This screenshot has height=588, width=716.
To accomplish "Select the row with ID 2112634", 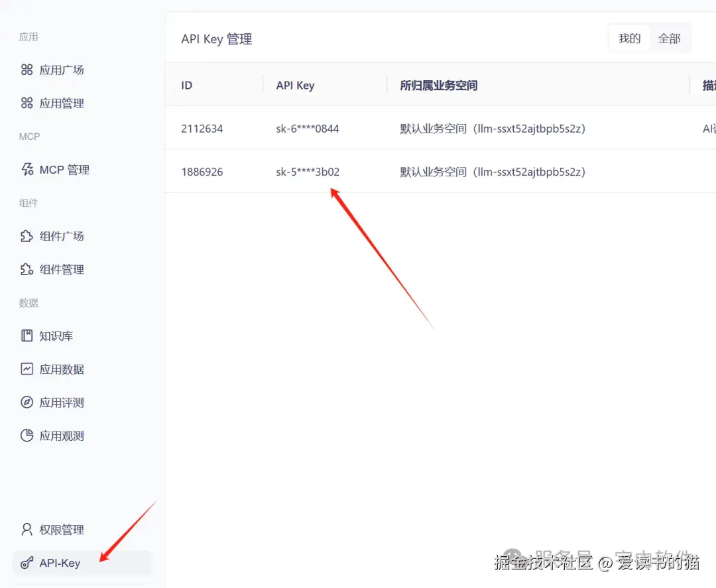I will click(202, 129).
